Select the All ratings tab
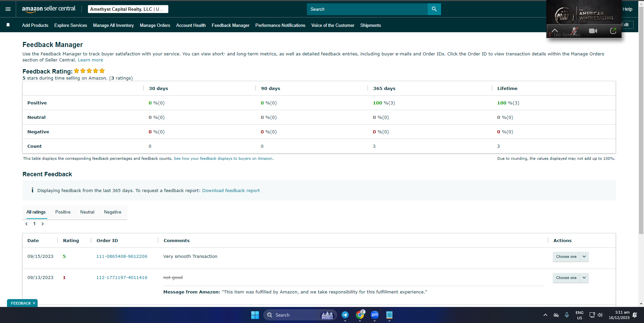This screenshot has width=644, height=323. 36,212
